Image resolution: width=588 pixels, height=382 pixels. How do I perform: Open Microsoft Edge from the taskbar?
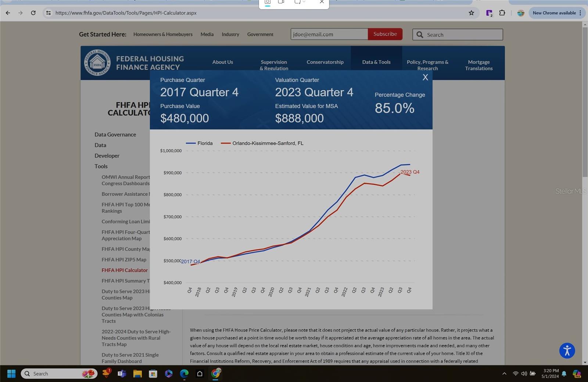[184, 374]
